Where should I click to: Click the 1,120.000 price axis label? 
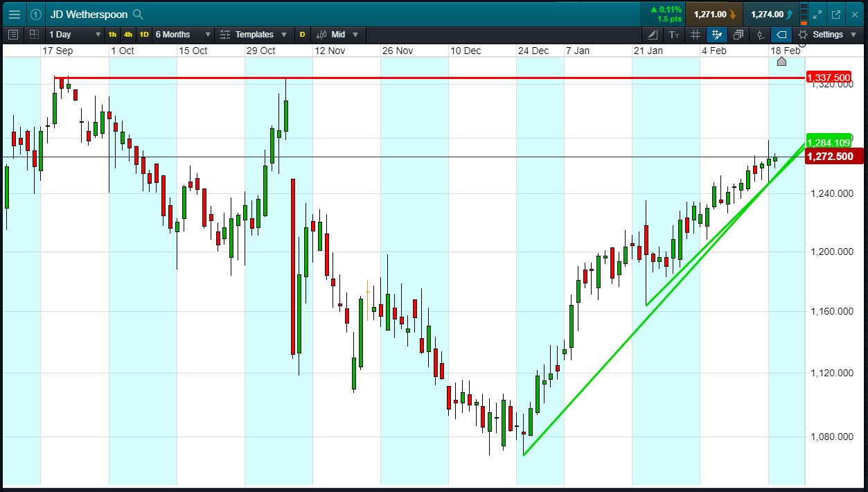point(831,373)
